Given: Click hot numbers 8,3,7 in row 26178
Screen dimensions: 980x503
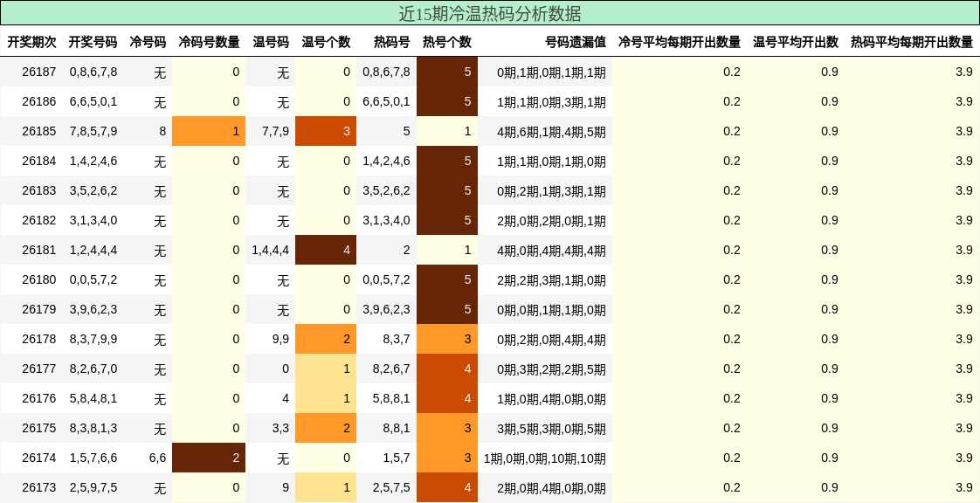Looking at the screenshot, I should click(395, 339).
